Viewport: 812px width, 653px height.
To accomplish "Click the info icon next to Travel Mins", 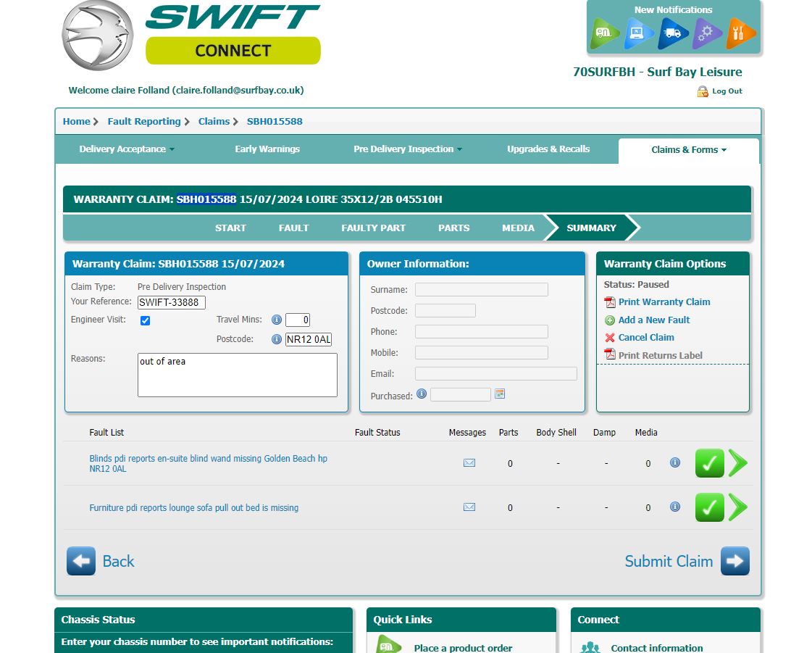I will pyautogui.click(x=276, y=320).
